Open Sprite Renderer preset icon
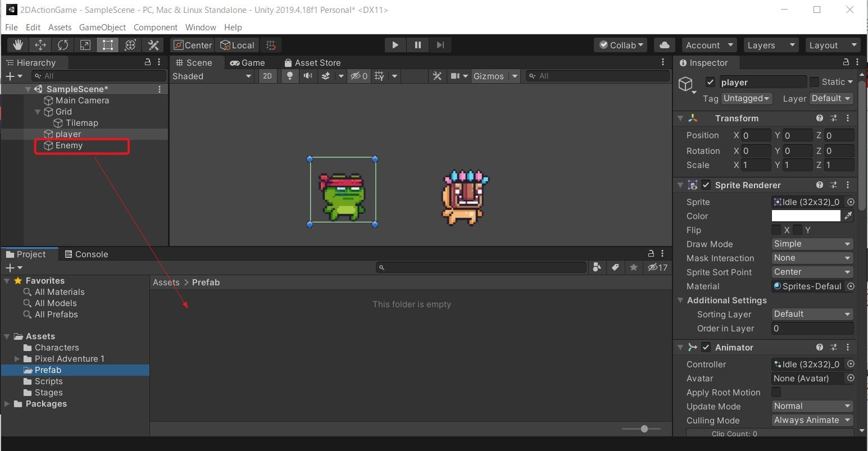The width and height of the screenshot is (868, 451). (834, 185)
